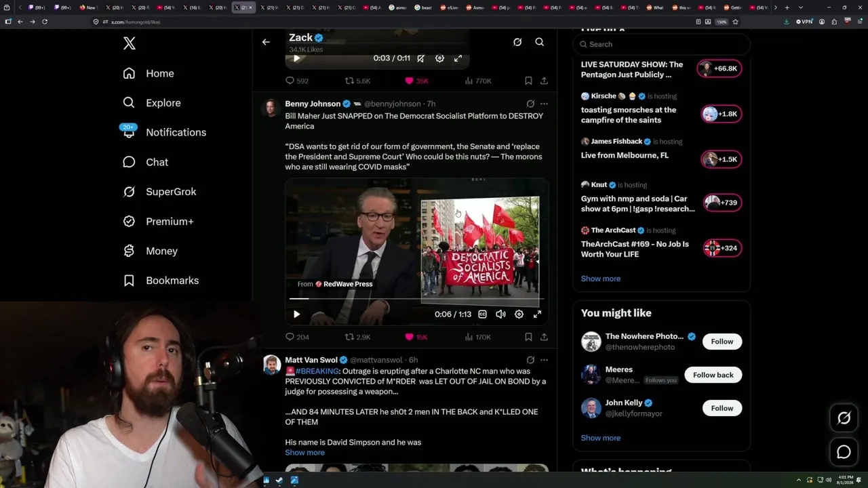This screenshot has height=488, width=868.
Task: Enter fullscreen on the top video
Action: [x=458, y=58]
